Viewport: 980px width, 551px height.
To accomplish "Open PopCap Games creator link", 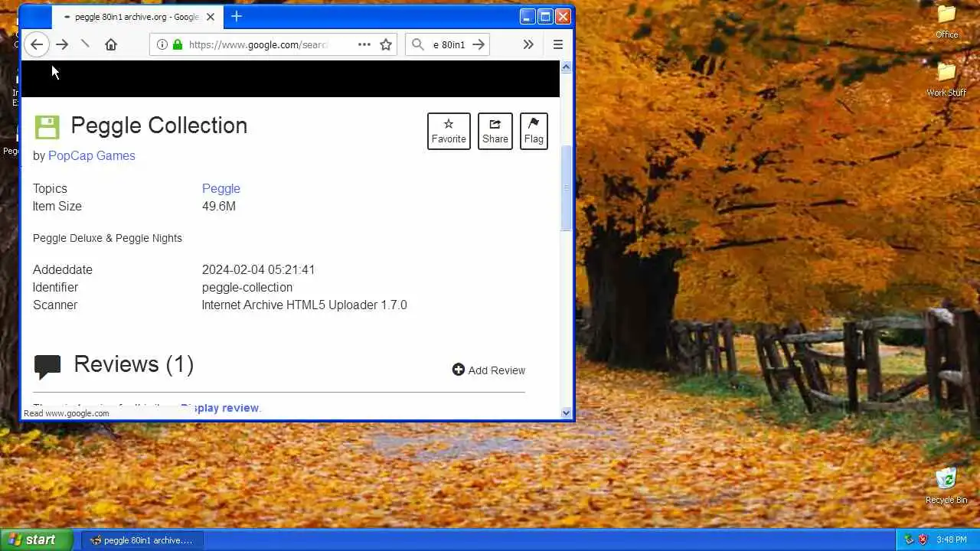I will [x=92, y=155].
